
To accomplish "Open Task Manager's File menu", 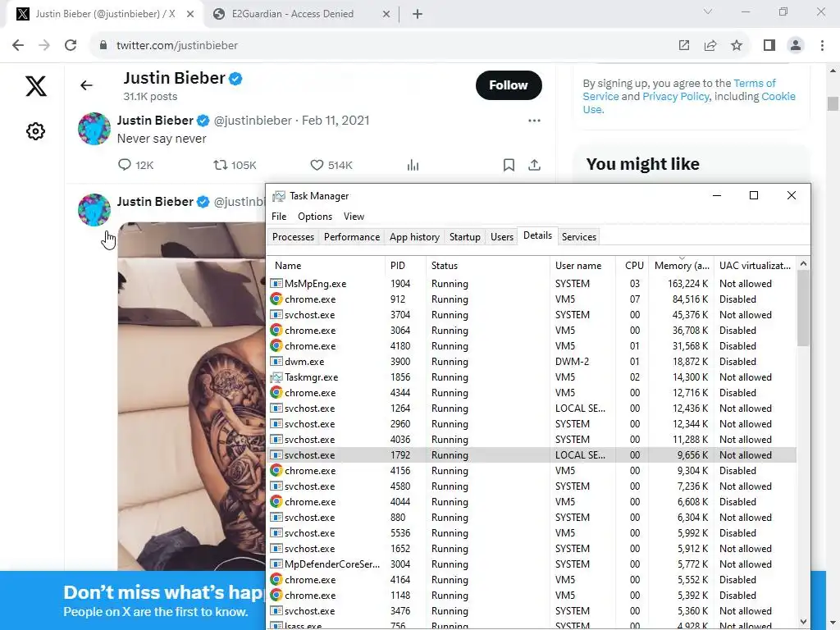I will click(x=279, y=217).
